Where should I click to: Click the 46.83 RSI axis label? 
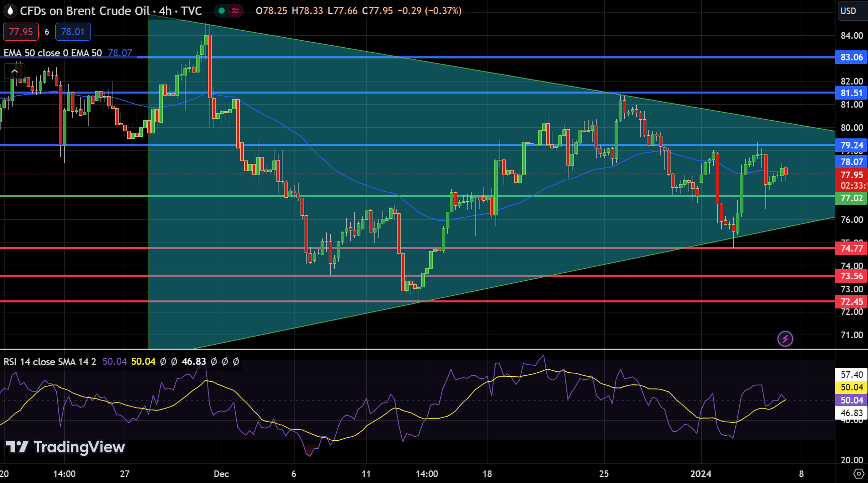(851, 413)
